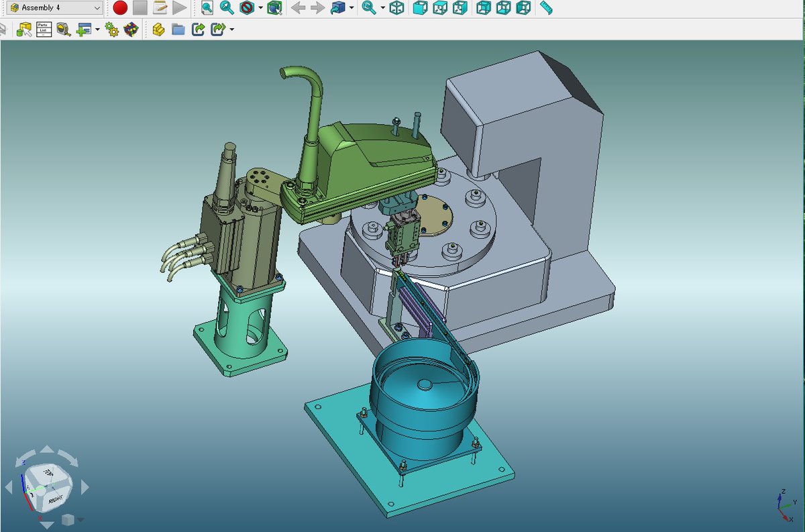Select the first wireframe cube display icon
The height and width of the screenshot is (532, 805).
(x=397, y=8)
